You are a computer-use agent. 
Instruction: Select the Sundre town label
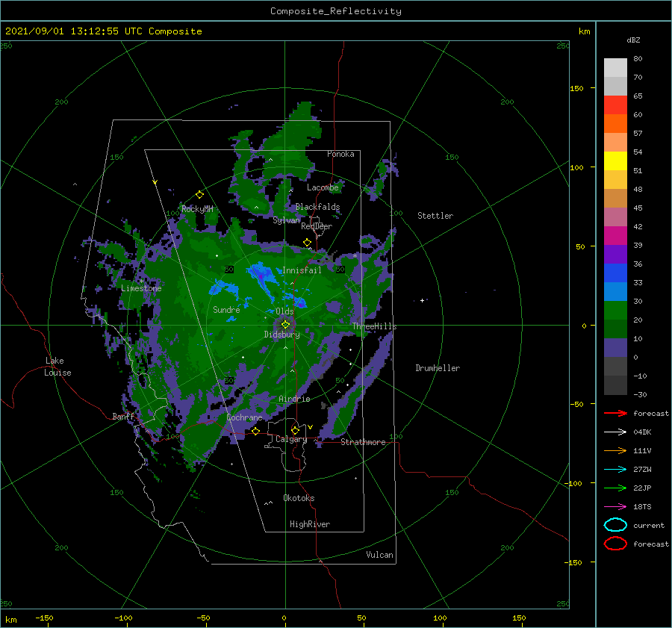point(226,309)
